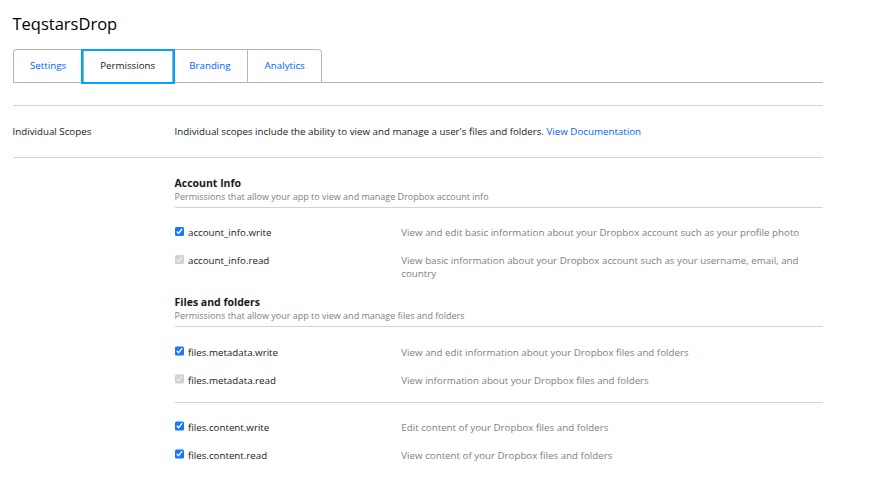
Task: Click the account_info.write scope label
Action: pos(230,233)
